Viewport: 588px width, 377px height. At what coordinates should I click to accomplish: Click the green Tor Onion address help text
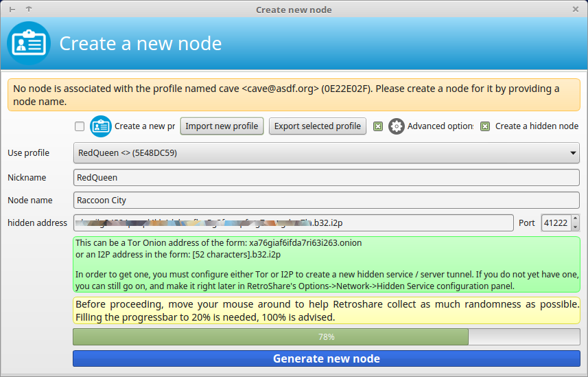(x=327, y=264)
